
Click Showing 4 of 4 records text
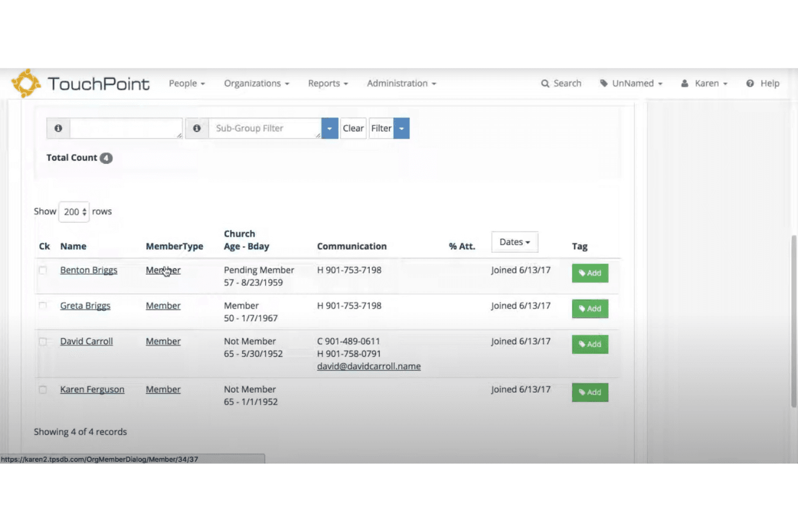coord(80,432)
